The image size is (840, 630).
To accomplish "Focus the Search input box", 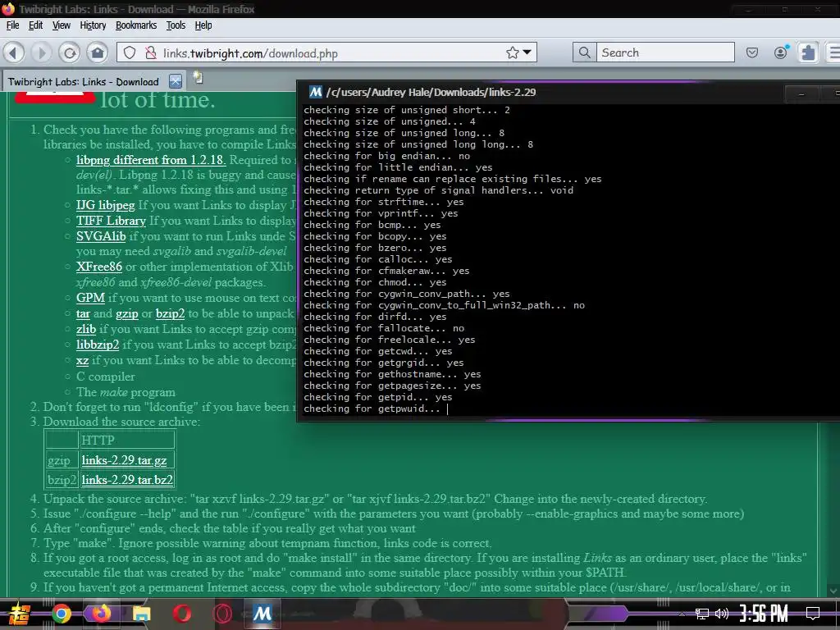I will (x=665, y=52).
